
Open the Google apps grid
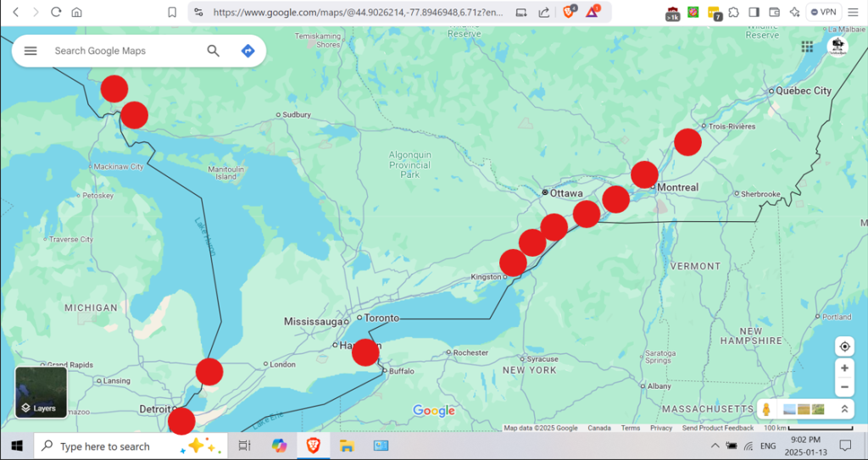(807, 47)
